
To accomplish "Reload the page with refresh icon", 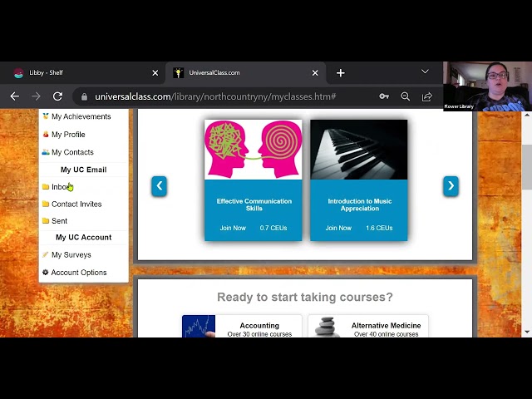I will [x=57, y=96].
